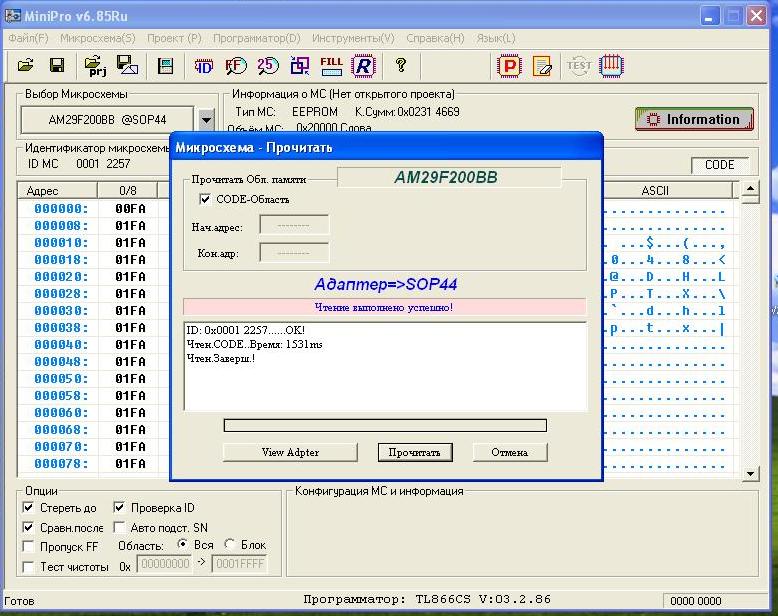778x616 pixels.
Task: Click the buffer edit toolbar icon
Action: [x=165, y=65]
